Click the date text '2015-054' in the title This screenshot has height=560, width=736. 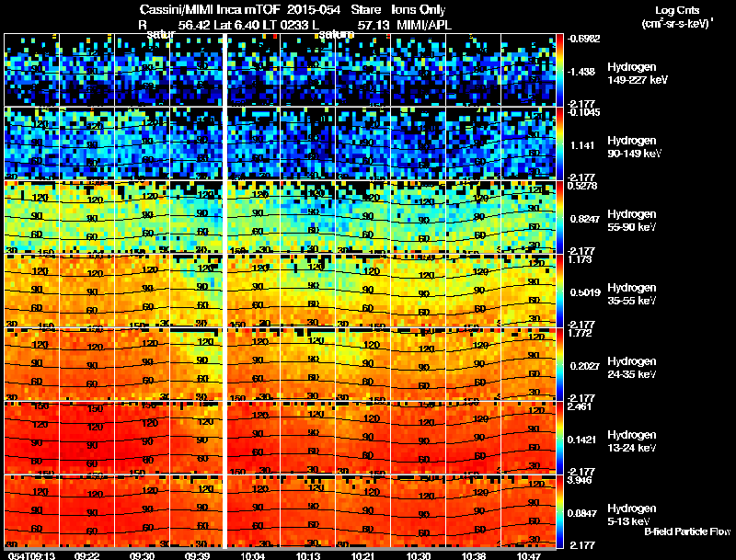click(x=314, y=10)
